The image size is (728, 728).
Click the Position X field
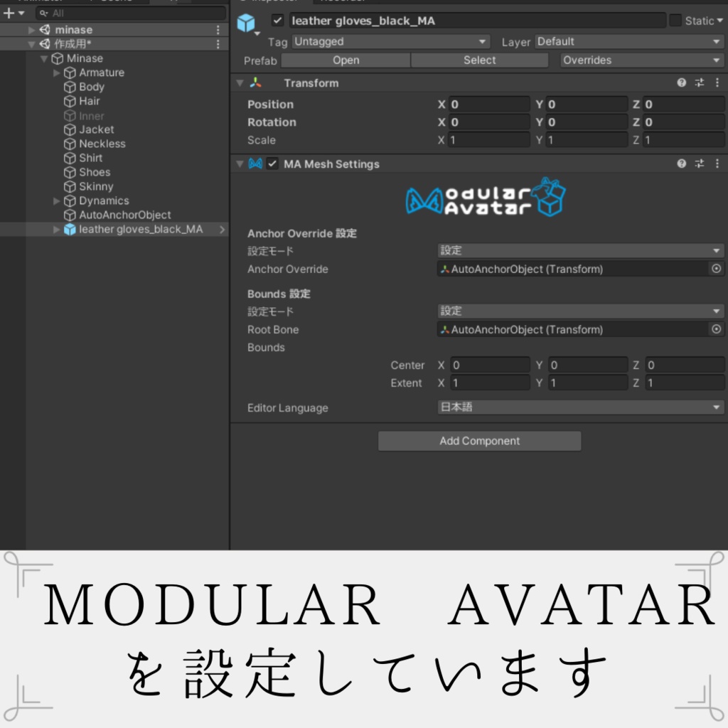point(489,105)
